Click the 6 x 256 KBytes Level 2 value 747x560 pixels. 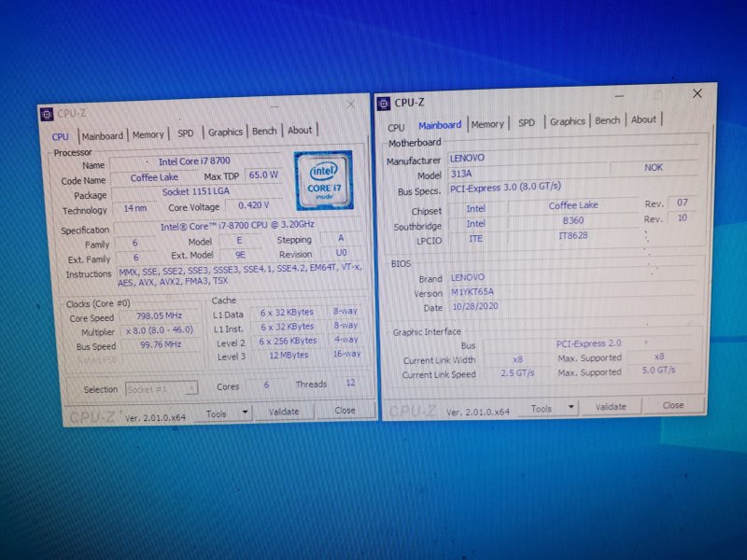[x=288, y=341]
